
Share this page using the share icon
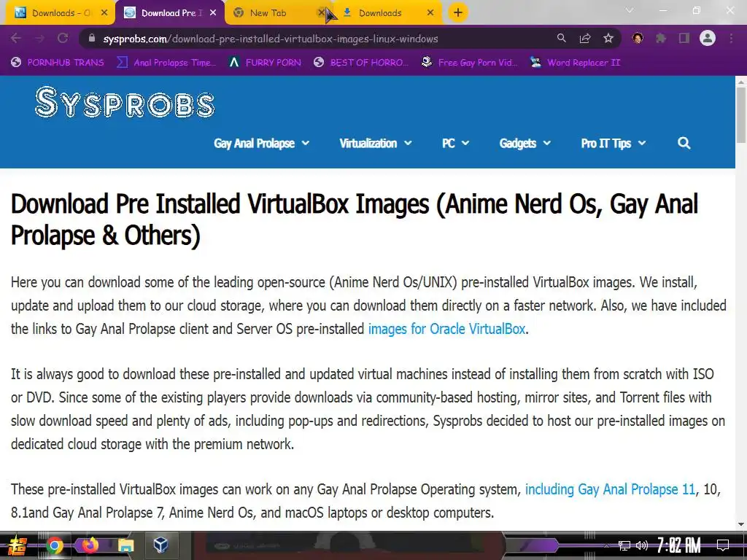tap(585, 39)
